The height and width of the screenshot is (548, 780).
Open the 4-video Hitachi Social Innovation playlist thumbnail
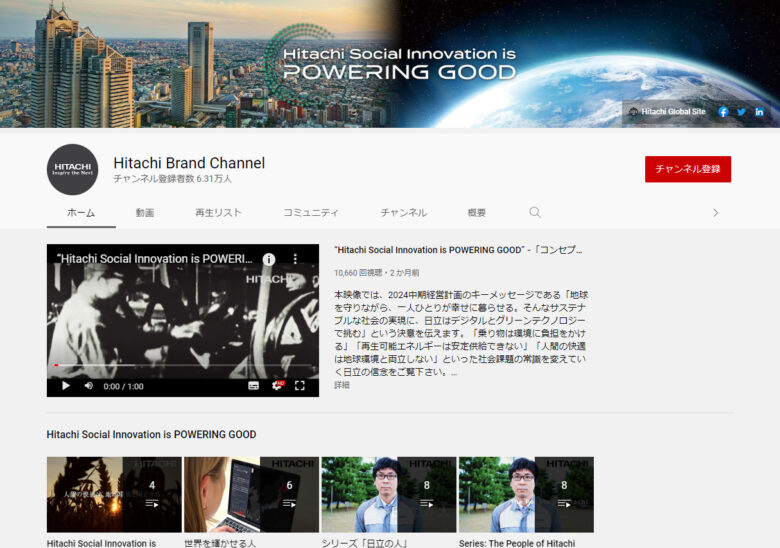[x=114, y=495]
